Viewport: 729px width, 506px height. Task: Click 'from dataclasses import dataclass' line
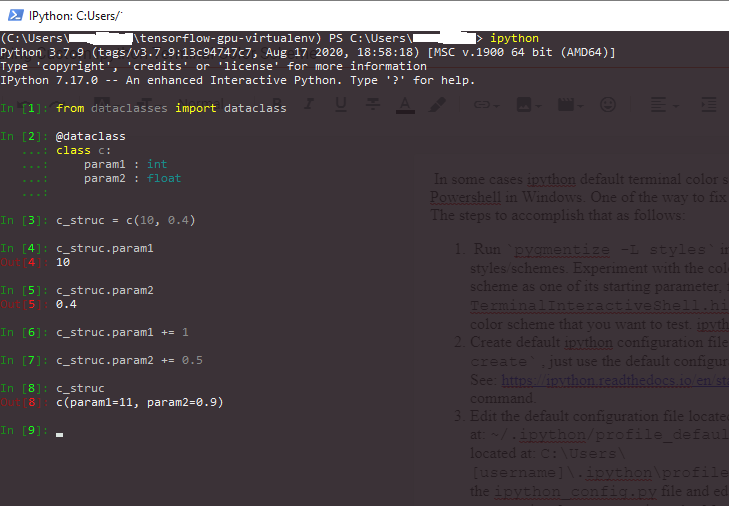coord(171,108)
